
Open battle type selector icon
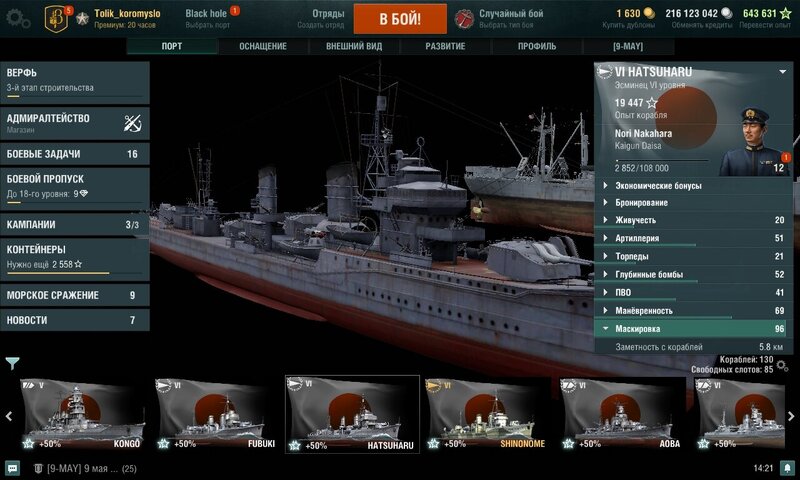tap(464, 19)
